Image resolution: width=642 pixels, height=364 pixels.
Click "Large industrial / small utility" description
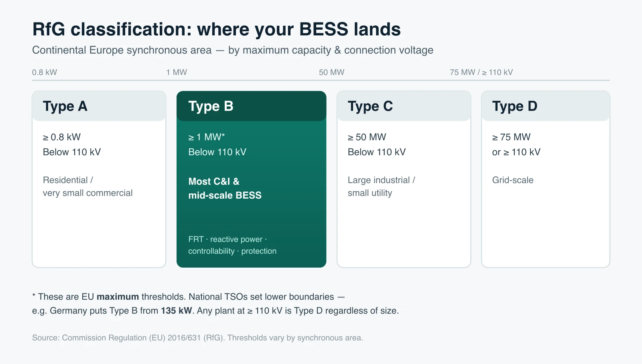[381, 187]
